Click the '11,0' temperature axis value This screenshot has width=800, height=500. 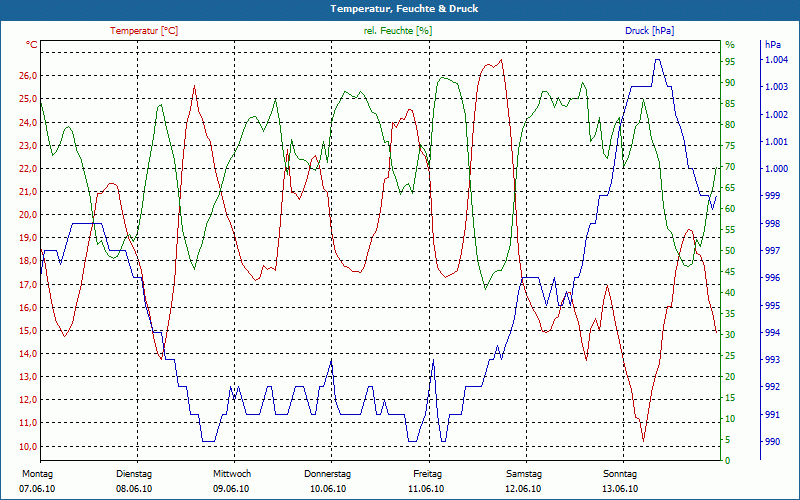(28, 422)
